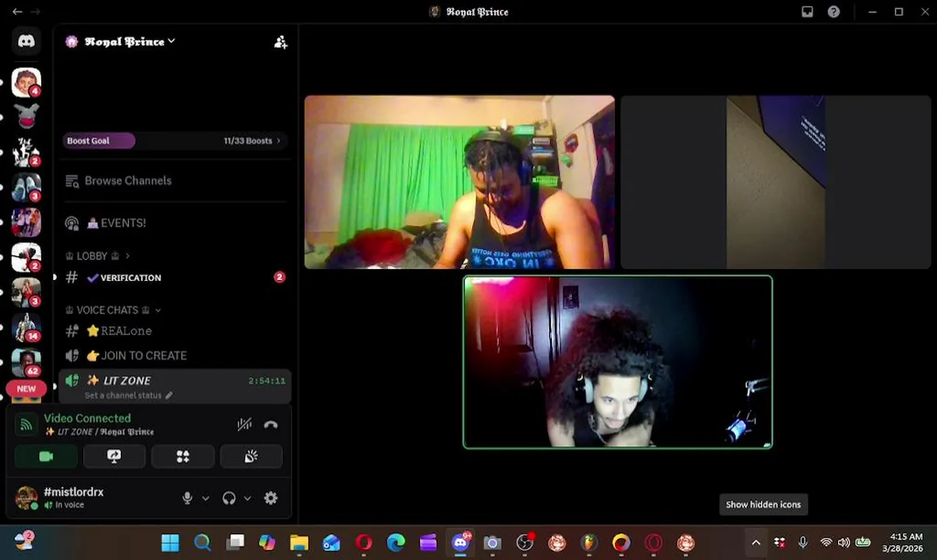
Task: Expand the LOBBY category
Action: (x=97, y=256)
